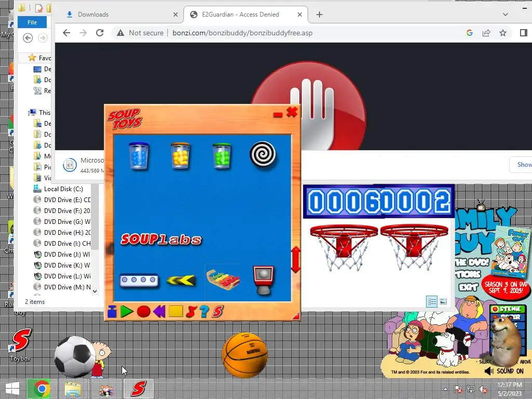Click the Google icon in address bar

click(x=470, y=33)
